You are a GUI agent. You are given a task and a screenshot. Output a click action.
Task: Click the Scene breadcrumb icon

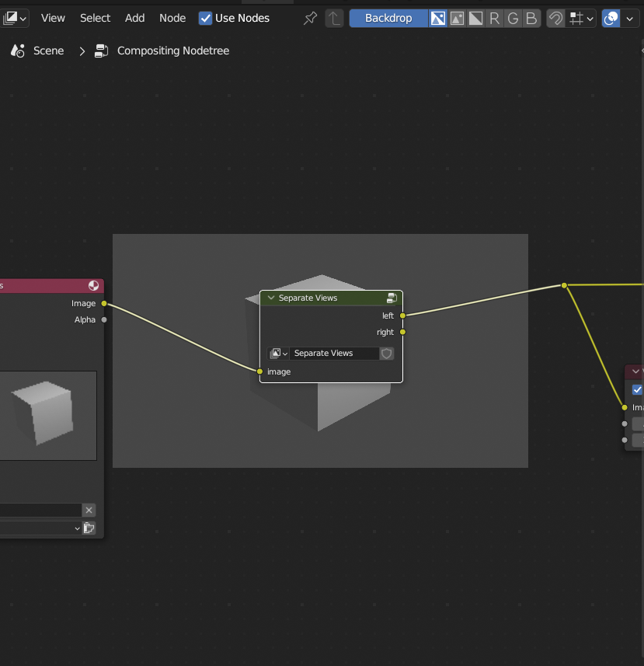coord(17,51)
